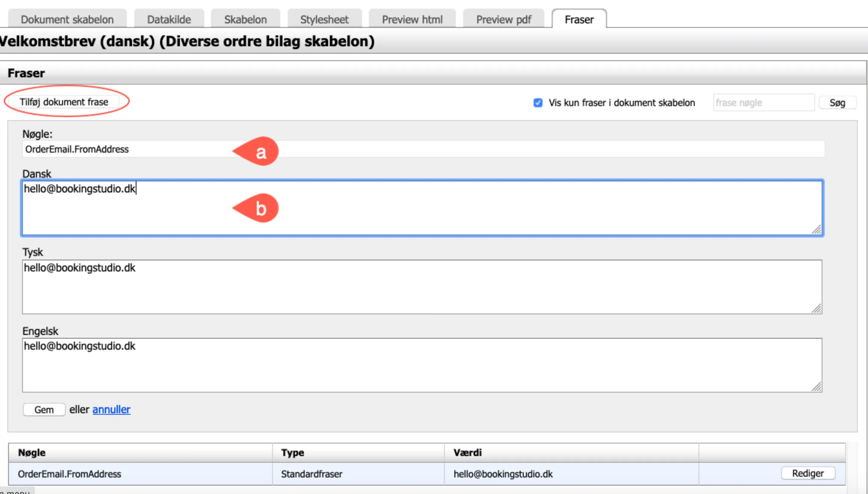Go to the Preview html tab
The image size is (868, 494).
(412, 19)
